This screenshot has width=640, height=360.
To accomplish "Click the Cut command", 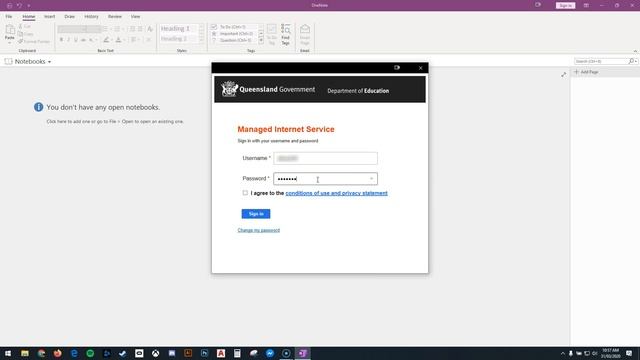I will click(24, 27).
